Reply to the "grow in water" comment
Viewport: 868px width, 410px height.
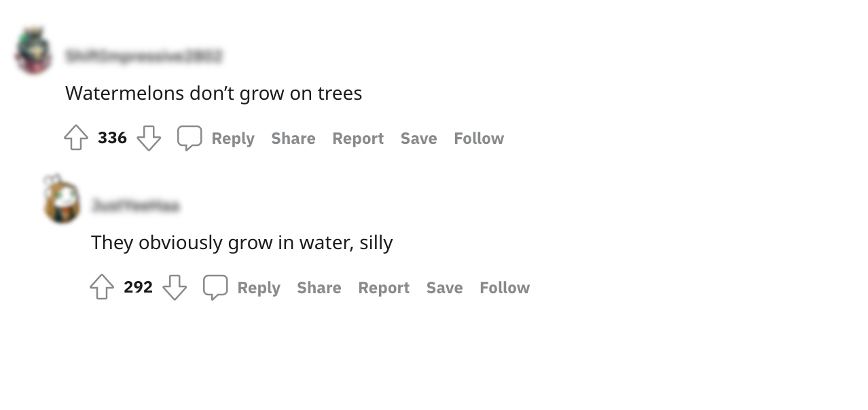point(258,288)
